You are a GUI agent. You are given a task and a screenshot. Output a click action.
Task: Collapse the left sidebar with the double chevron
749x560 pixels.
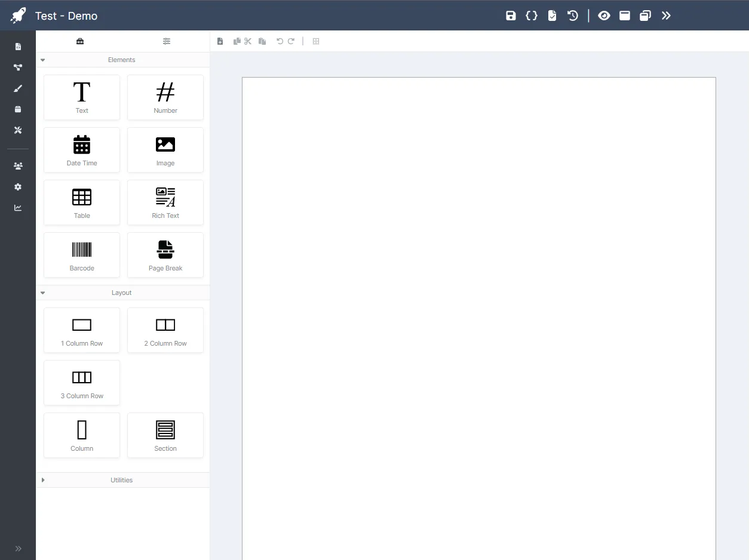tap(18, 549)
